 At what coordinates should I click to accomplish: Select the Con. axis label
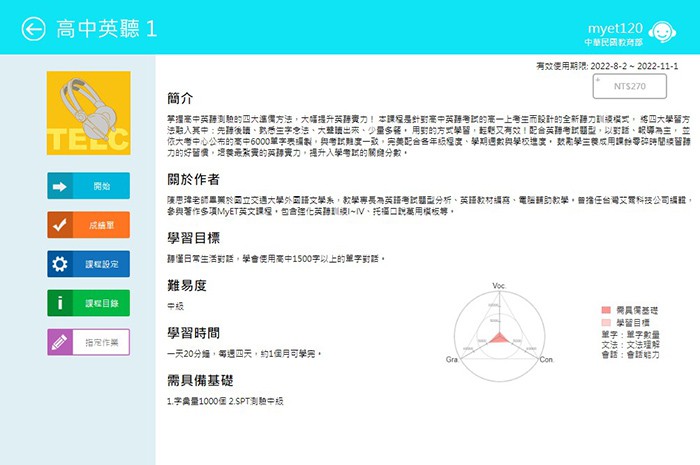pyautogui.click(x=546, y=357)
